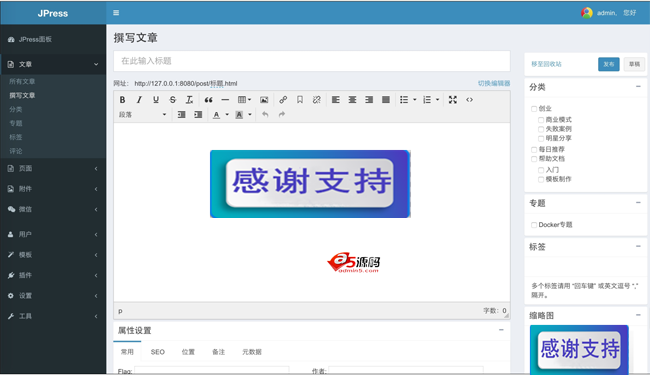Open the 段落 paragraph format dropdown
The width and height of the screenshot is (650, 375).
click(143, 114)
